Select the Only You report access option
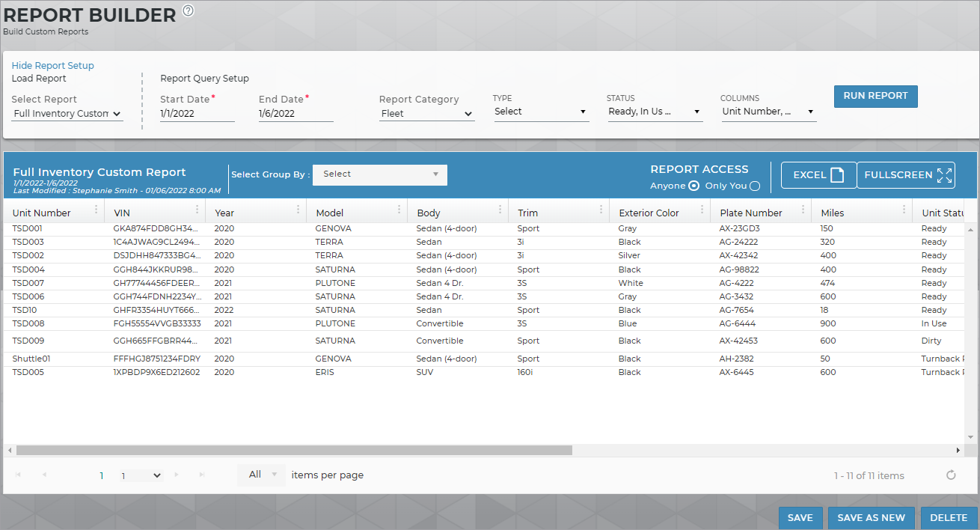This screenshot has width=980, height=530. [755, 186]
